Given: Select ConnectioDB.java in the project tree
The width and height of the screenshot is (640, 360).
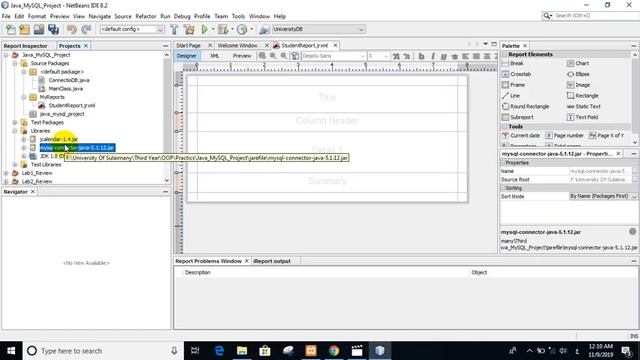Looking at the screenshot, I should click(x=69, y=80).
